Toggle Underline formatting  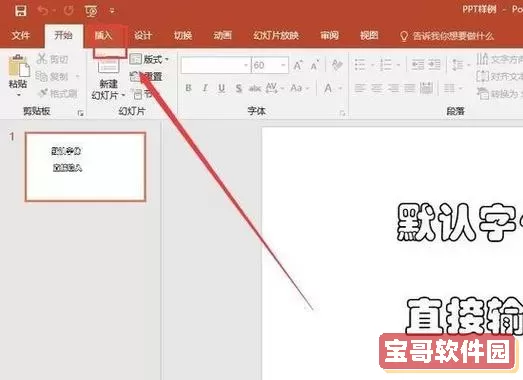(x=221, y=88)
